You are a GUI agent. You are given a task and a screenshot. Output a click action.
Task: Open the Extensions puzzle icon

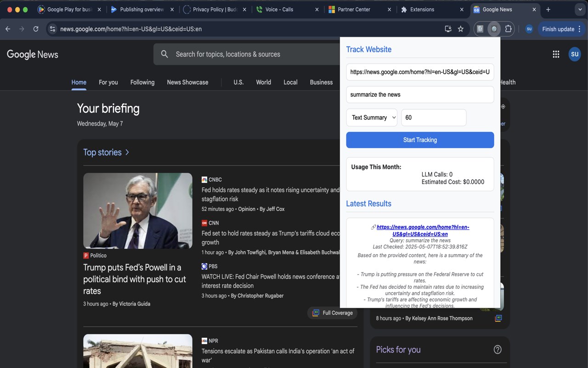click(x=508, y=29)
